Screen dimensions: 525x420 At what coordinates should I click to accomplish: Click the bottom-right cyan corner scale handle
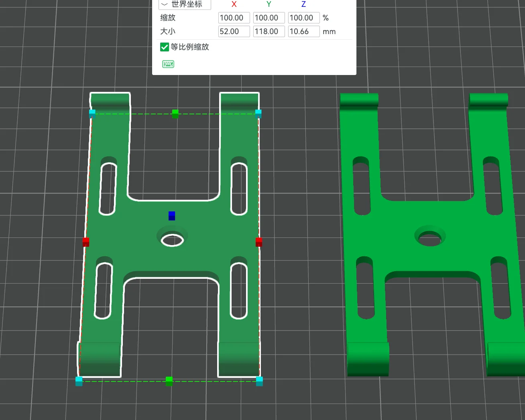pyautogui.click(x=259, y=381)
